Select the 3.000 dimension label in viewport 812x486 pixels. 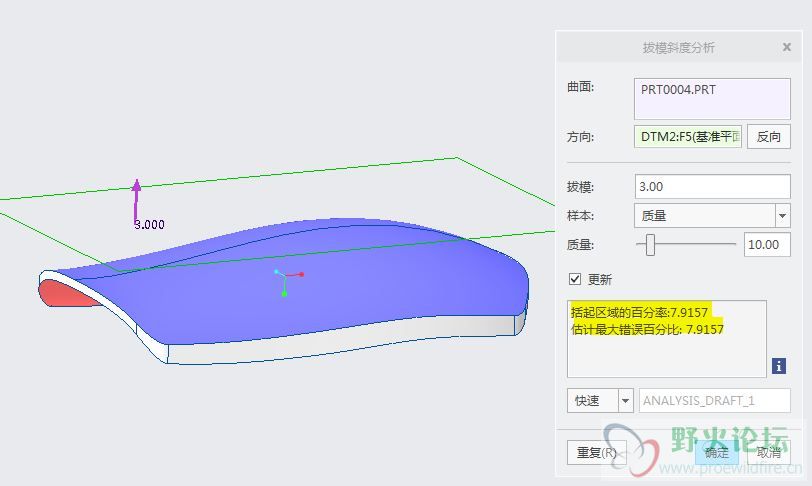(150, 224)
